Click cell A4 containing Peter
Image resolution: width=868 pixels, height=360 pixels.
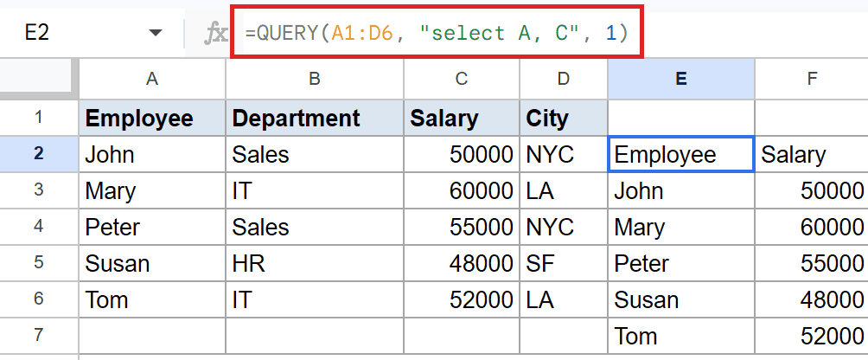(152, 226)
